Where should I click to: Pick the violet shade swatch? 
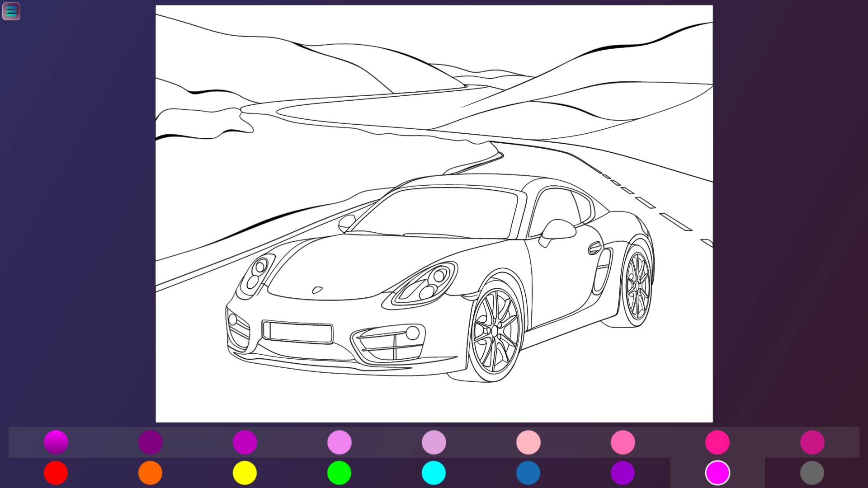click(x=340, y=442)
